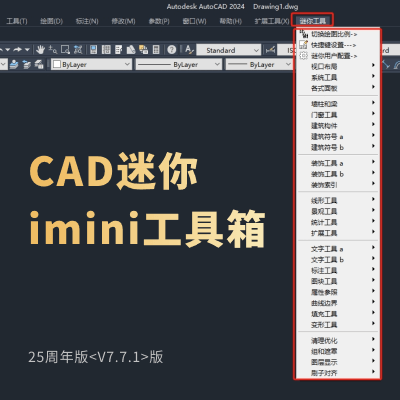Open the 窗口(W) menu
This screenshot has width=400, height=400.
pos(194,21)
